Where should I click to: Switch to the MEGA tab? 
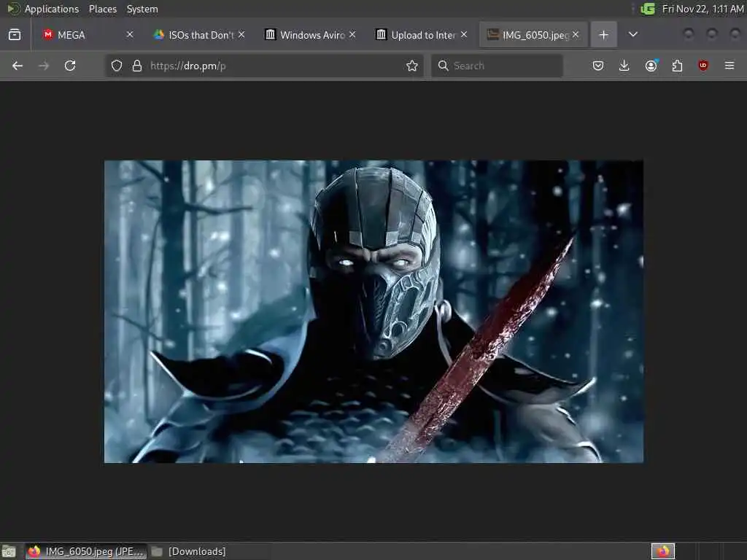(88, 35)
